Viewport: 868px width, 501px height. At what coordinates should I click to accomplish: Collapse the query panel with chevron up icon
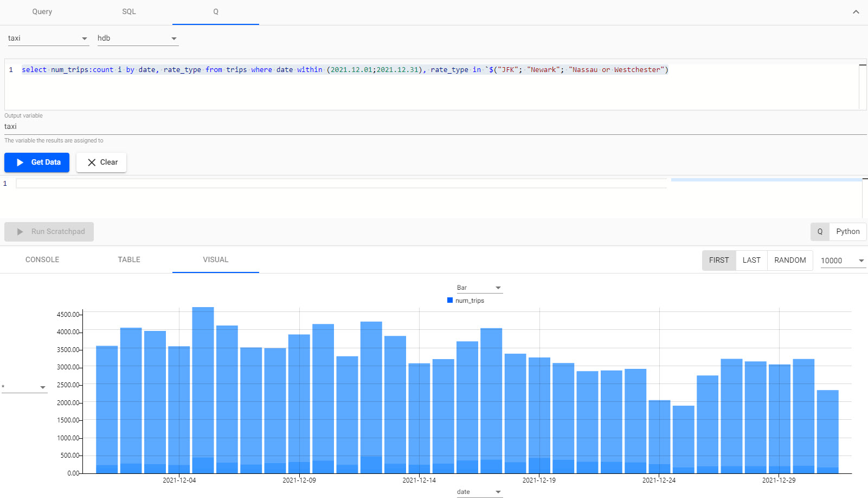[x=856, y=12]
